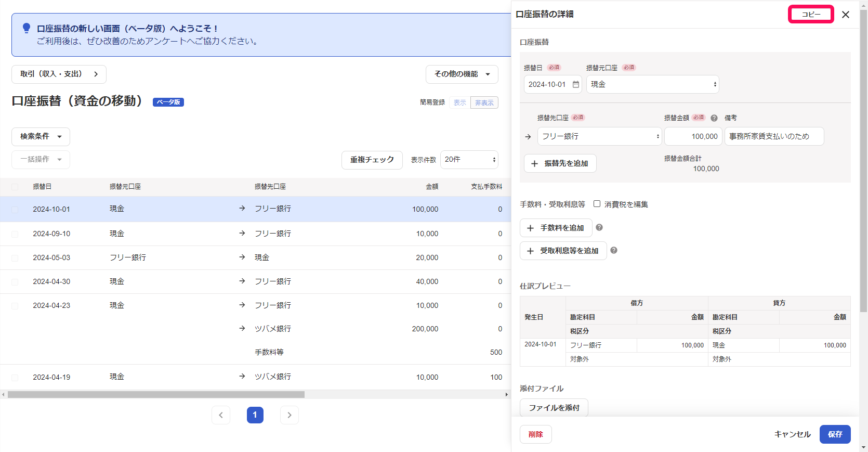This screenshot has width=868, height=452.
Task: Click the arrow icon in 2024-04-19 row
Action: pyautogui.click(x=242, y=376)
